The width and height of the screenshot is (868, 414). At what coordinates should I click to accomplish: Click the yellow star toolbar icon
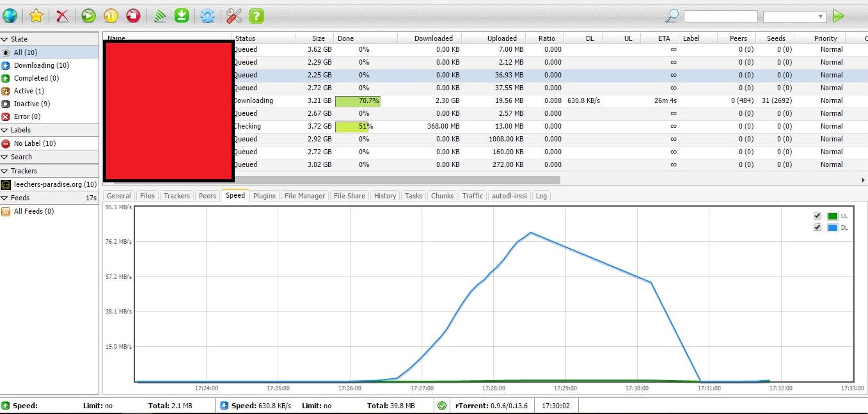[x=36, y=16]
